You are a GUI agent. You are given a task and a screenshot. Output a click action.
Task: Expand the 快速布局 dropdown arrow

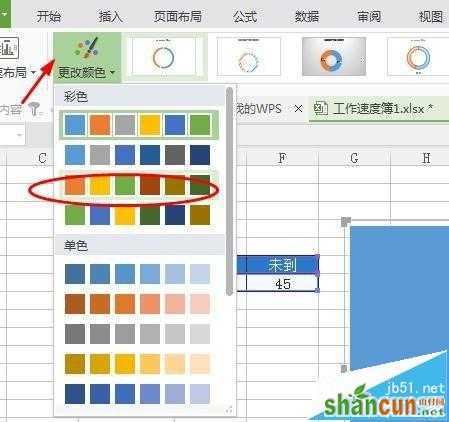[33, 72]
